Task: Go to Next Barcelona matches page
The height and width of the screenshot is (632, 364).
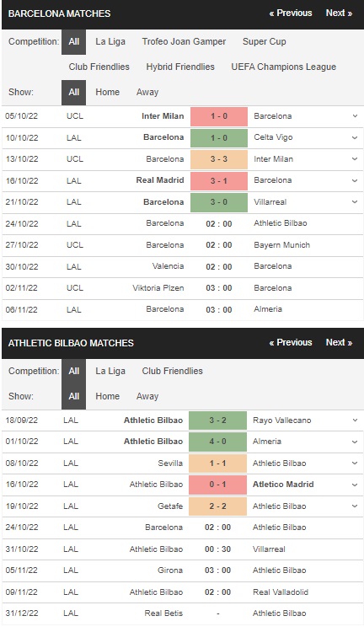Action: (339, 13)
